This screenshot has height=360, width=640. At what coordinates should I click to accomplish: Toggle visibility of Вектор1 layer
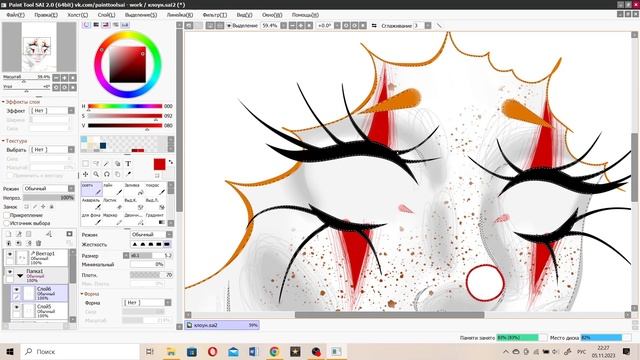coord(10,254)
